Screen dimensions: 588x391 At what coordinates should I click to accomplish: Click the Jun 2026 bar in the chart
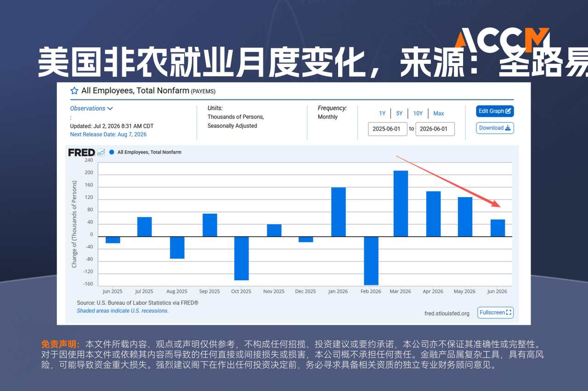click(x=498, y=228)
